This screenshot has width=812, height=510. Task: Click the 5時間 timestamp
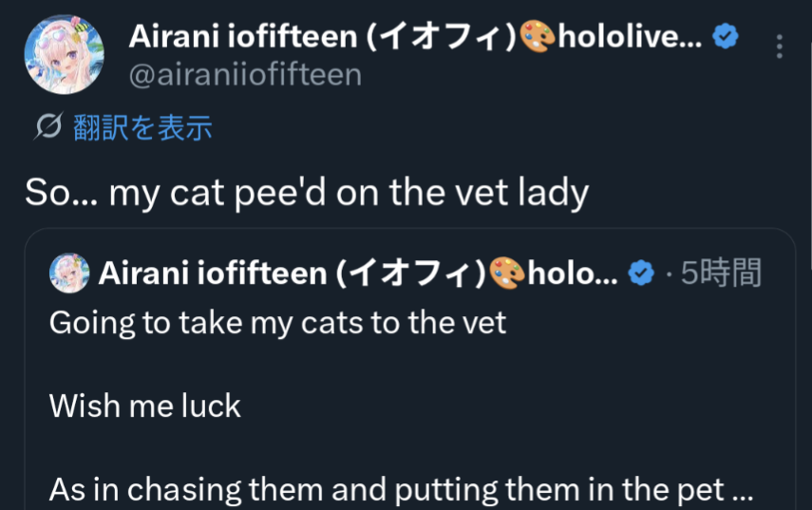click(x=721, y=274)
